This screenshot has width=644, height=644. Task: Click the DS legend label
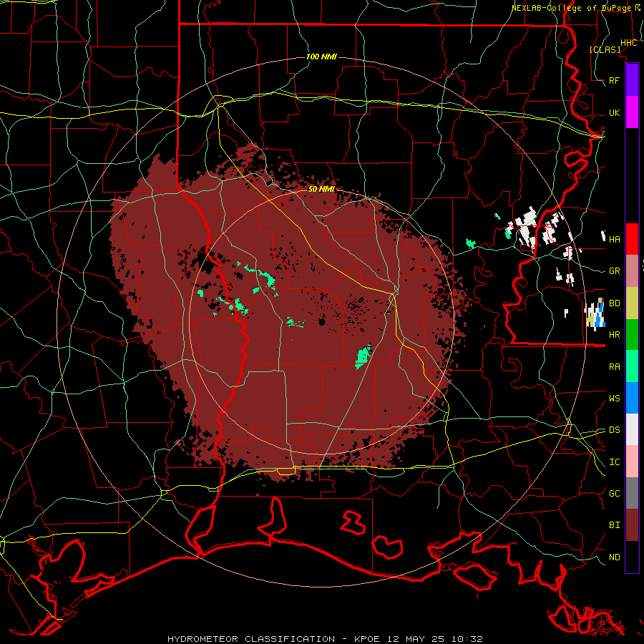(x=614, y=430)
